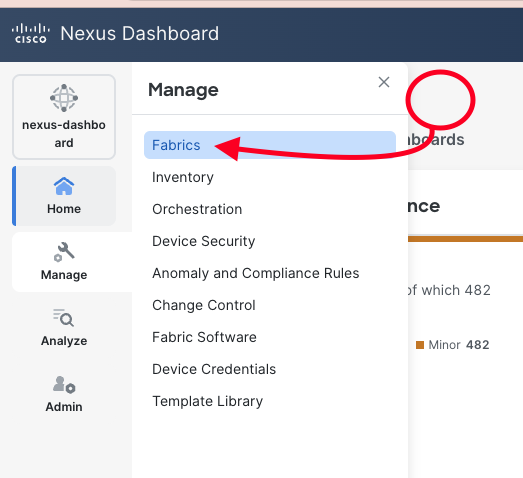Screen dimensions: 523x478
Task: Open the Analyze section
Action: pos(64,328)
